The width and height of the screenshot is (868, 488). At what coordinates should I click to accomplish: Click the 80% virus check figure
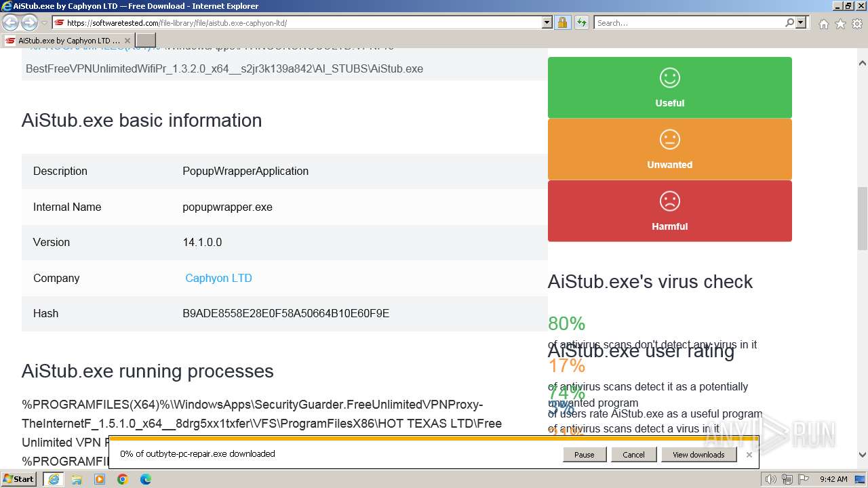click(566, 324)
